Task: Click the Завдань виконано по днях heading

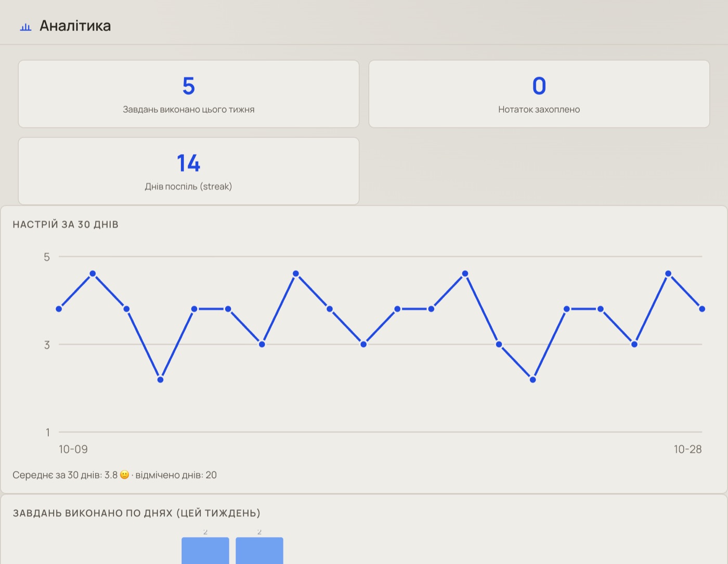Action: 136,513
